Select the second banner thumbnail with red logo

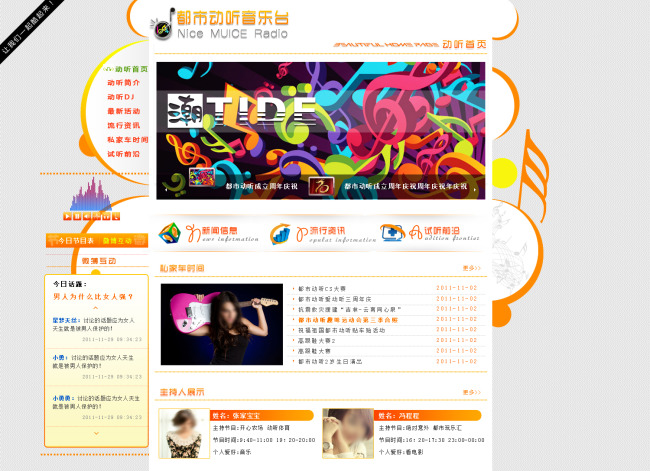point(321,186)
